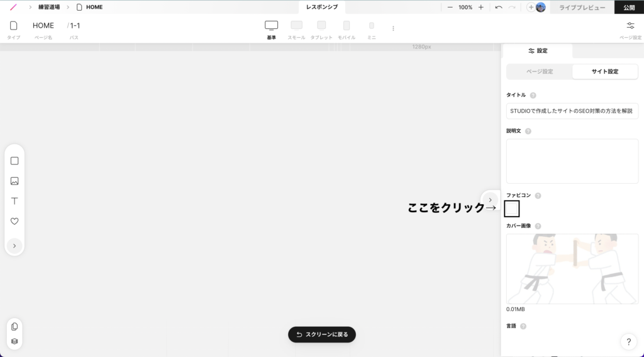Edit the HOME page name field

click(x=43, y=25)
